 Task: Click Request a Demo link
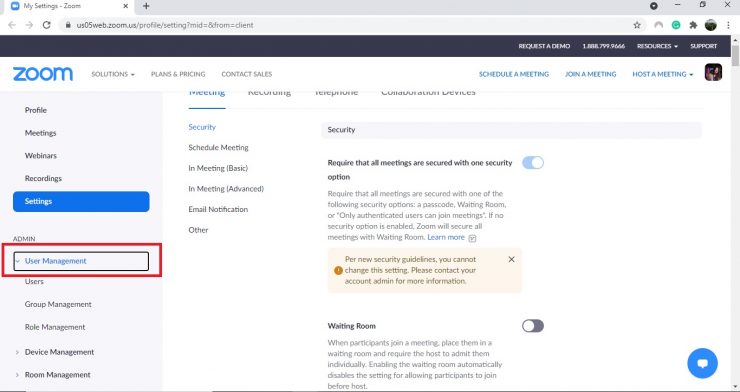pyautogui.click(x=544, y=46)
